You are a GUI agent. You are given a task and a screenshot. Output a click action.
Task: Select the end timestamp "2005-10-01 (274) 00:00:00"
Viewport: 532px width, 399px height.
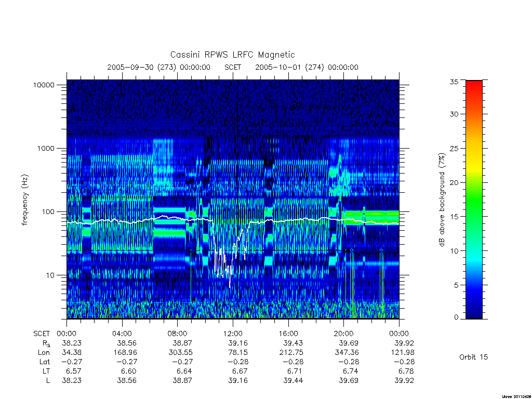tap(307, 67)
